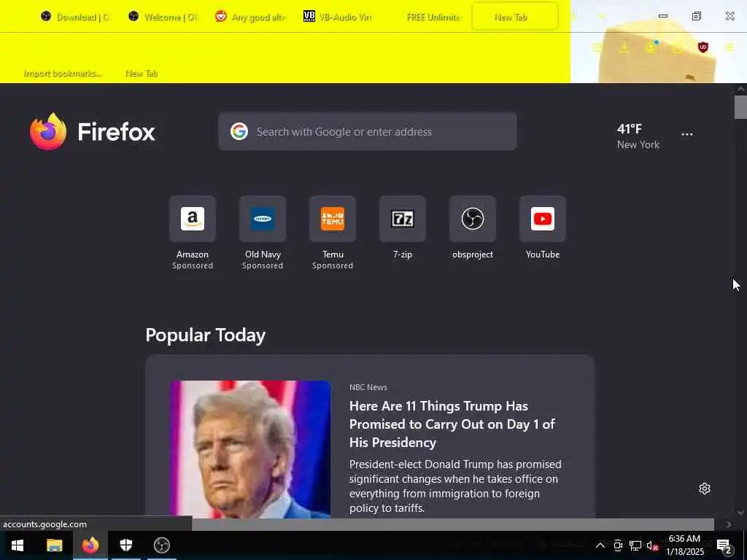
Task: Click the account icon with blue dot
Action: click(650, 47)
